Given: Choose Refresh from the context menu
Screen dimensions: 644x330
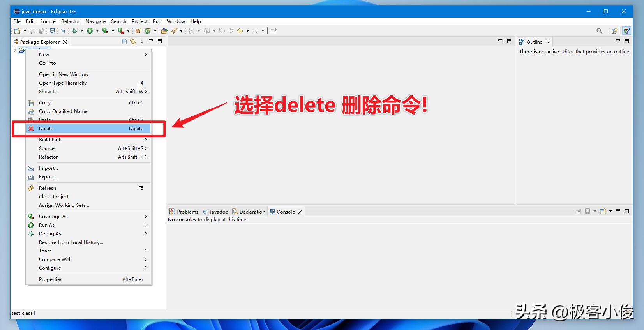Looking at the screenshot, I should (88, 188).
